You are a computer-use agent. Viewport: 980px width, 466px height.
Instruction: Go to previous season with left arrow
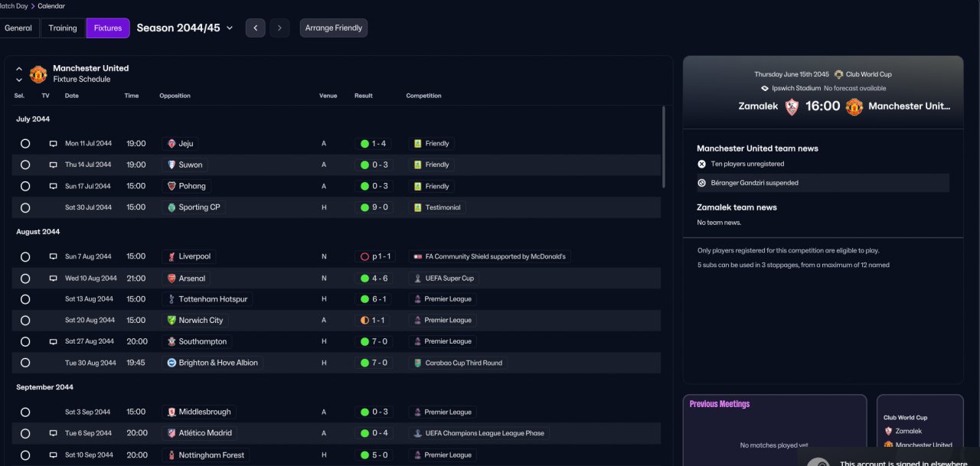pos(256,28)
